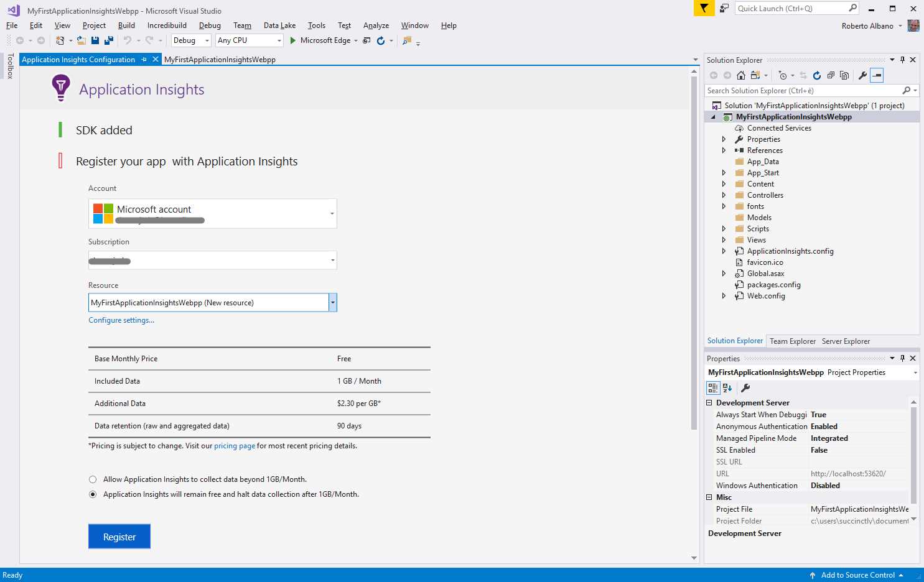Click Sync with Active Document icon
The width and height of the screenshot is (924, 582).
pos(803,75)
